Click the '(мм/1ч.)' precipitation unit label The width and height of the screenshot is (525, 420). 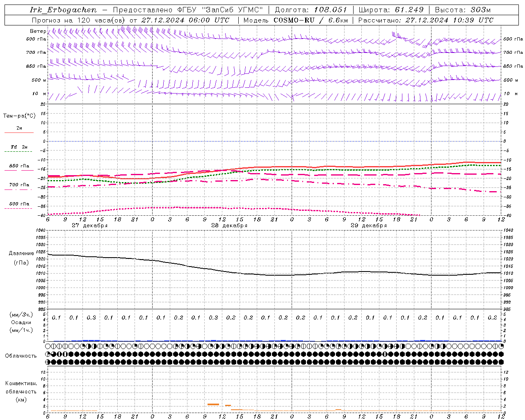point(21,330)
